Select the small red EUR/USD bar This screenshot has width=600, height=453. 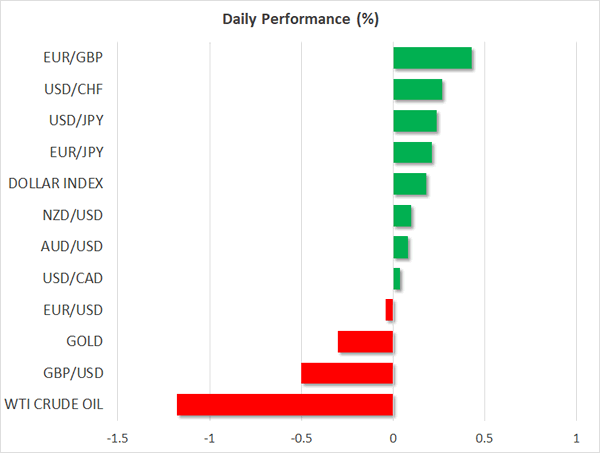point(389,310)
